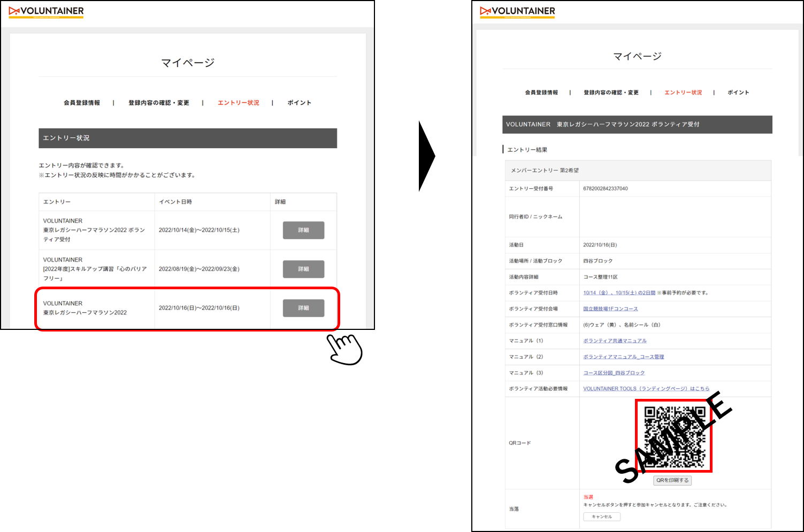Open ポイント tab on left page
This screenshot has width=804, height=532.
(299, 103)
